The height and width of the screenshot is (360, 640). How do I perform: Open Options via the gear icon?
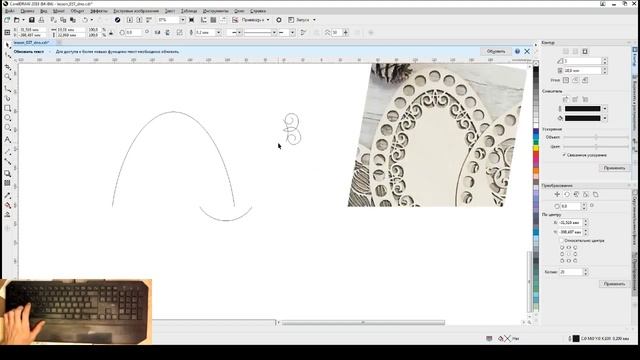279,20
